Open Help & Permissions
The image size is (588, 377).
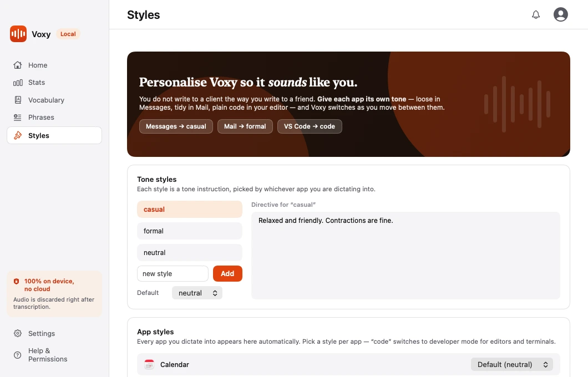[x=54, y=355]
